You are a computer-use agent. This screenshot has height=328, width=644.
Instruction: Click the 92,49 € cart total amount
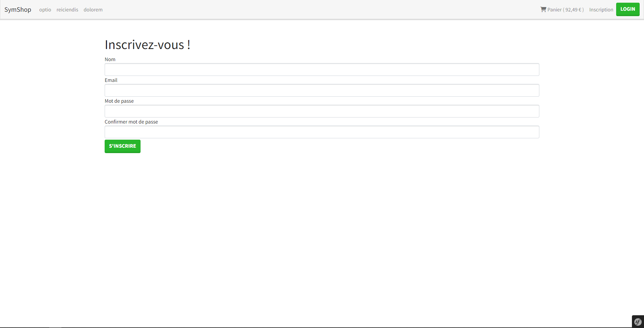(574, 10)
